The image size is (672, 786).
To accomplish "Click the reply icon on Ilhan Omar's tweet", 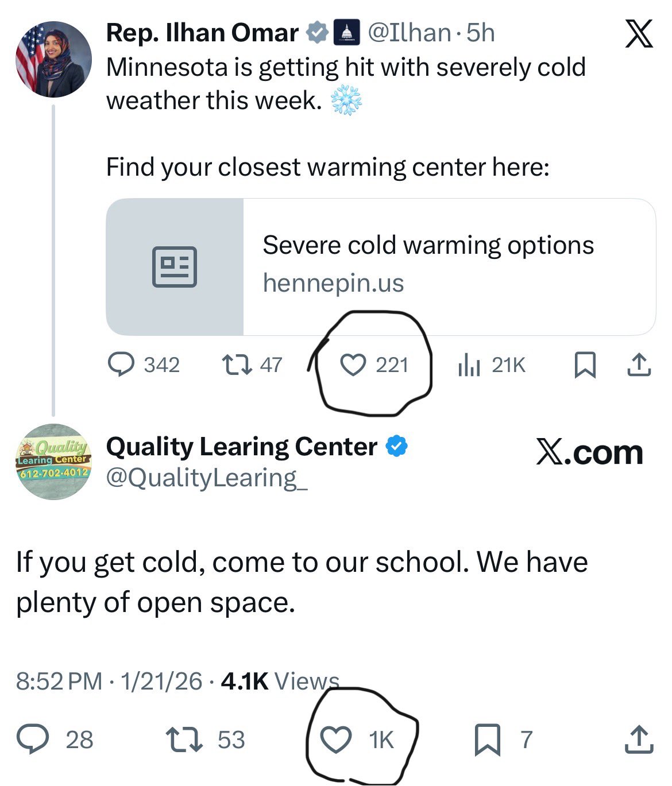I will point(120,363).
